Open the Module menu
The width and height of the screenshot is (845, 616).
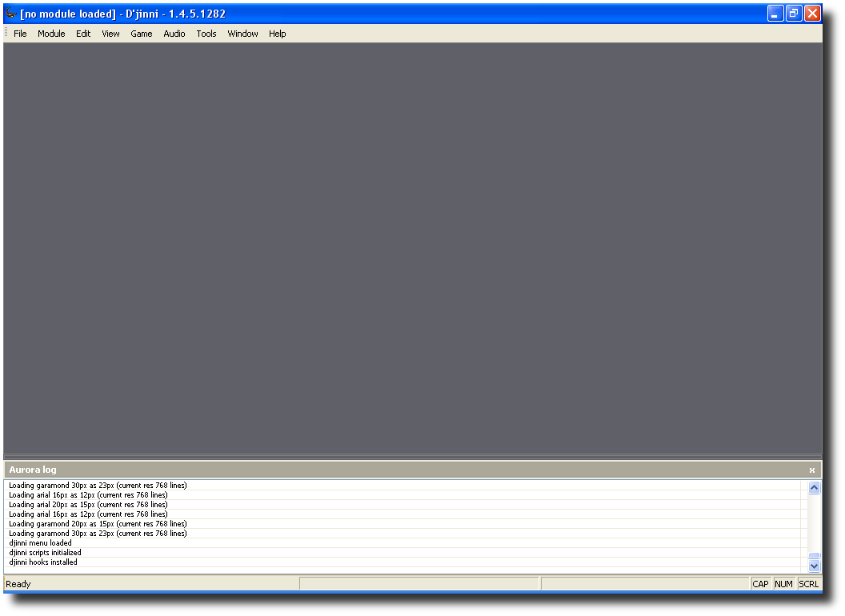[x=51, y=34]
